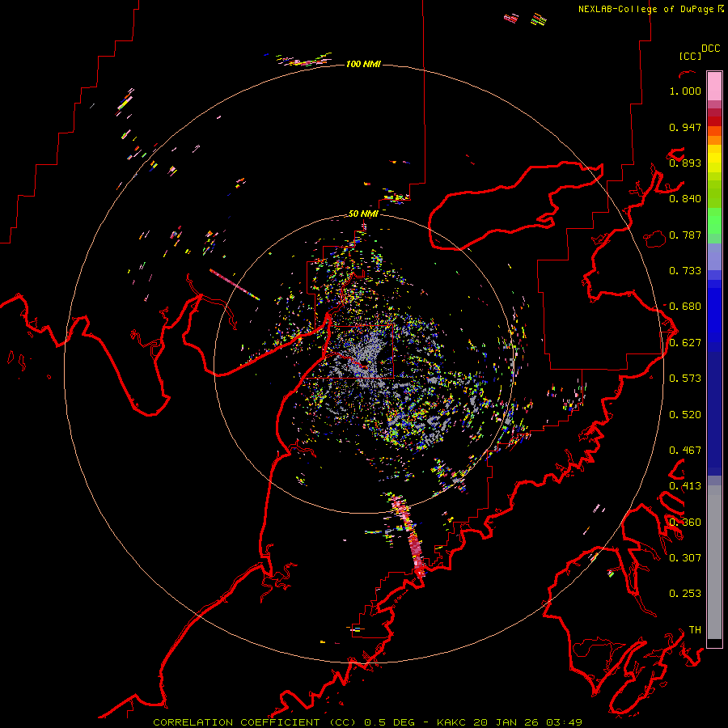Click the 0.5 DEG elevation text in the caption

pos(388,722)
